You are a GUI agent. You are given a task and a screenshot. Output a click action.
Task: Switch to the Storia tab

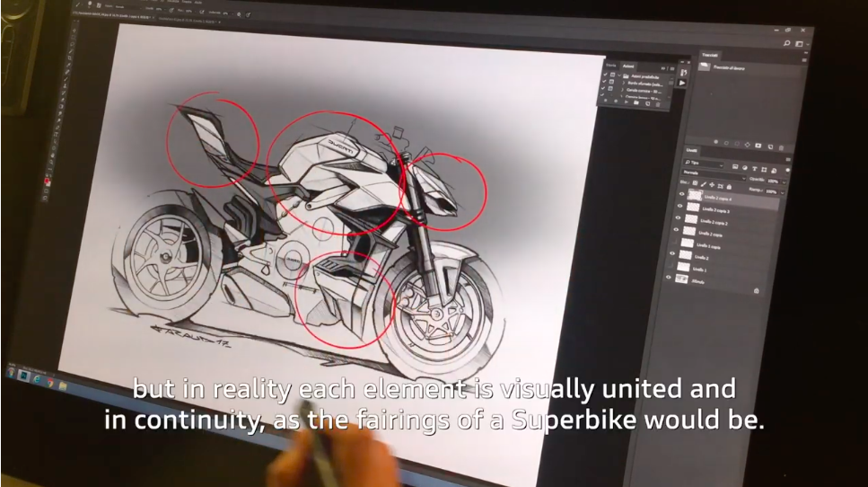(x=610, y=66)
